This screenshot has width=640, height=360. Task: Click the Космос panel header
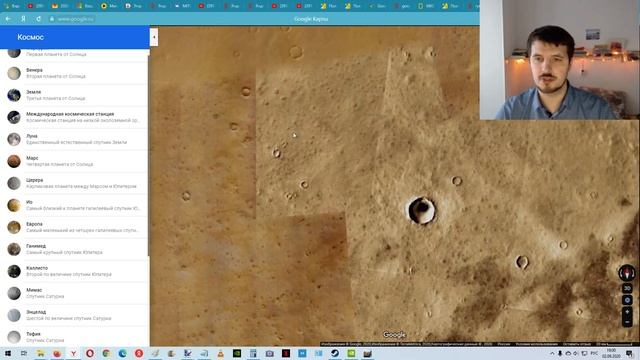coord(75,37)
